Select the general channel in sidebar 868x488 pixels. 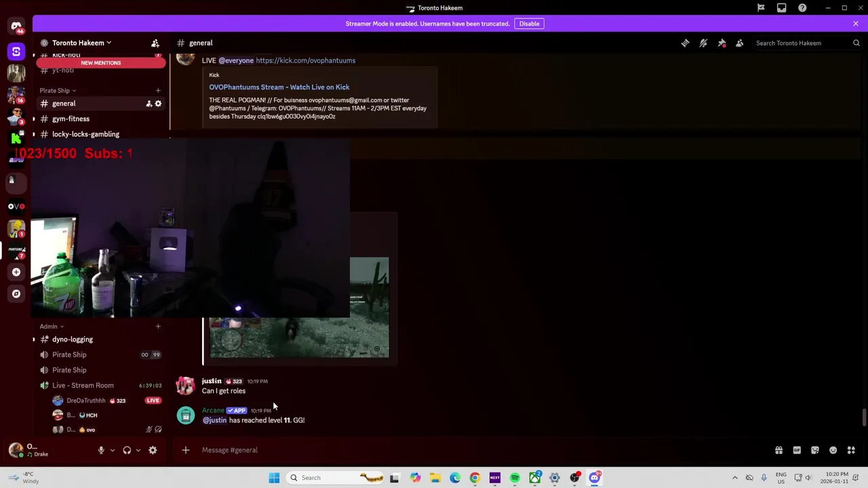pos(100,104)
